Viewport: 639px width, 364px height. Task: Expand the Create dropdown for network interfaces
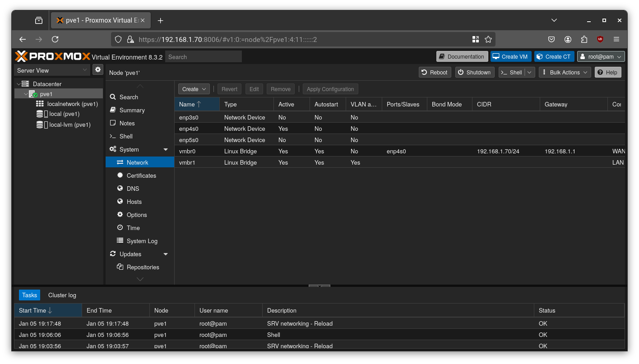pyautogui.click(x=194, y=89)
